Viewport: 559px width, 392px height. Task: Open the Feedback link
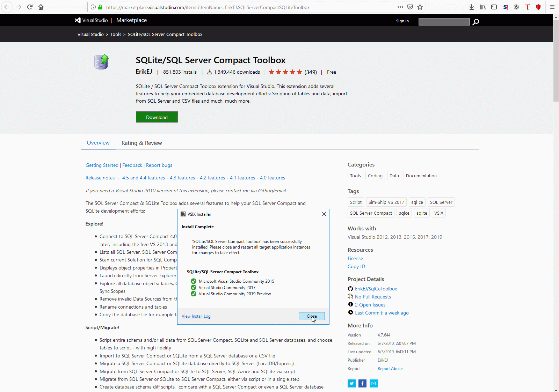[x=132, y=165]
